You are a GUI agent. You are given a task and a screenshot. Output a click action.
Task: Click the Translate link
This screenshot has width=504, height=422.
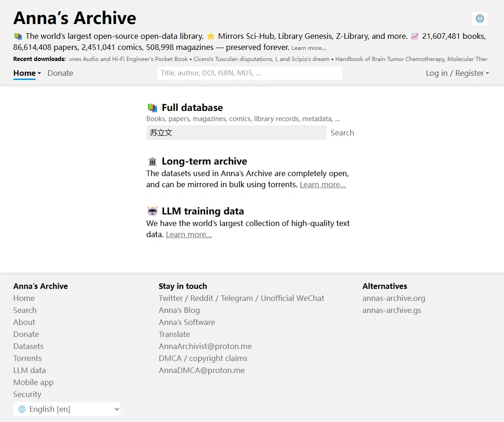[174, 334]
